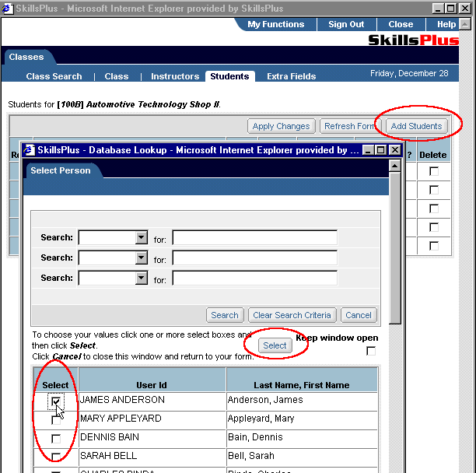
Task: Tick the fifth Delete checkbox in main window
Action: [434, 246]
